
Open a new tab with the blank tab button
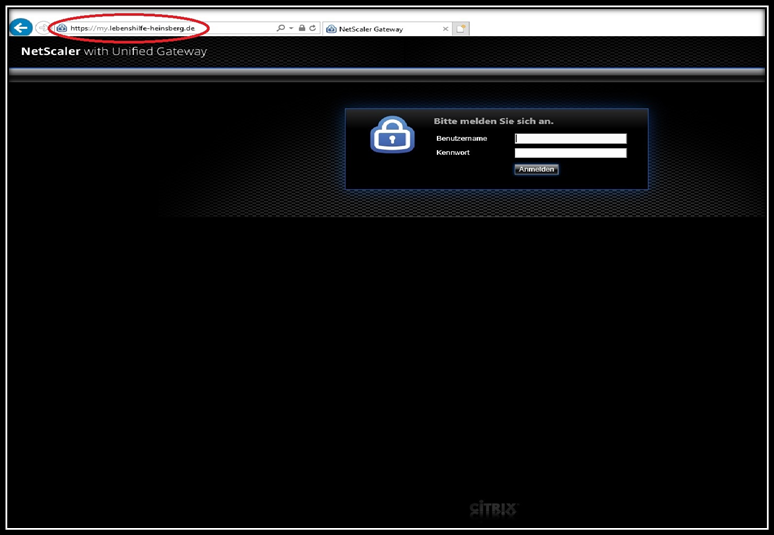[461, 29]
